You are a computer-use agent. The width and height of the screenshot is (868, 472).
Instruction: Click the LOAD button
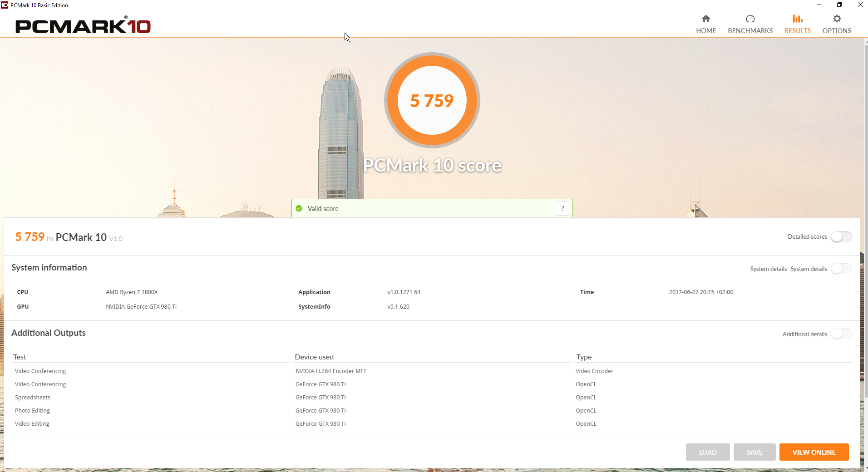[x=708, y=452]
